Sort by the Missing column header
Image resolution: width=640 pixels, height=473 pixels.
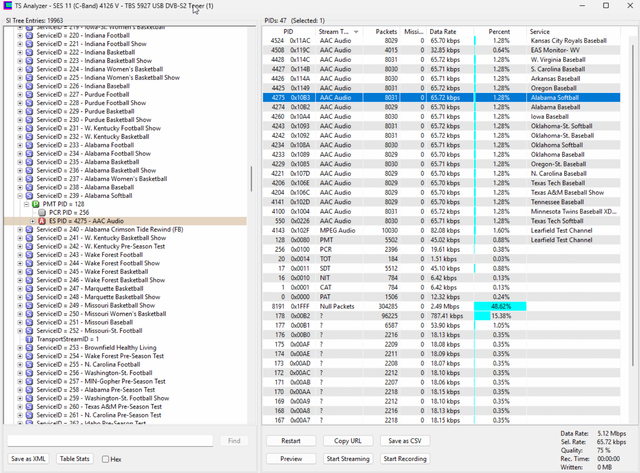pos(413,32)
